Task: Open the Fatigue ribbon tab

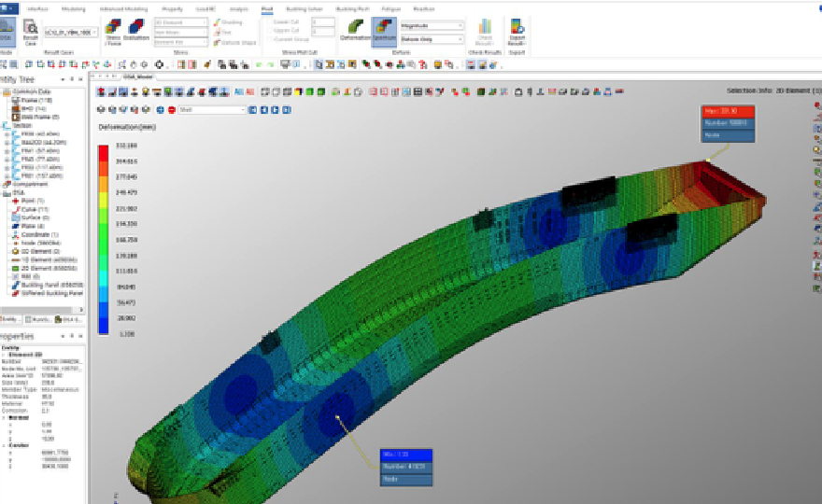Action: tap(391, 7)
